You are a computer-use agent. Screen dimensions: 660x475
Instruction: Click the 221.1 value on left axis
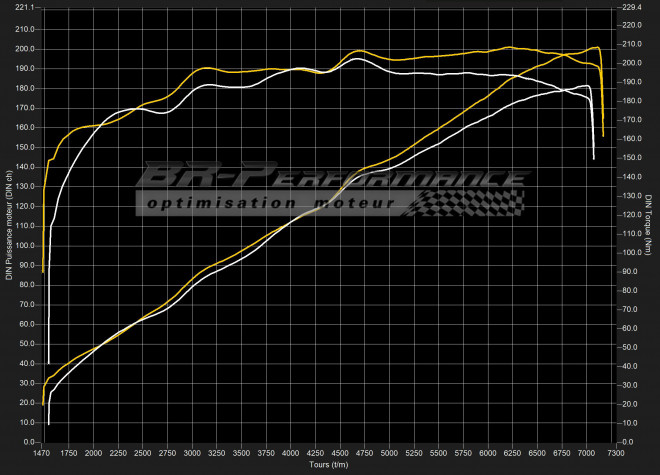[x=26, y=6]
